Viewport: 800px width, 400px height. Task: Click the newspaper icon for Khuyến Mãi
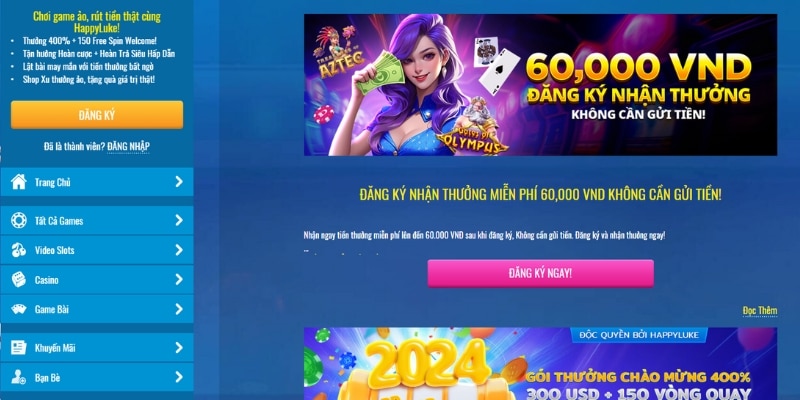[x=19, y=347]
